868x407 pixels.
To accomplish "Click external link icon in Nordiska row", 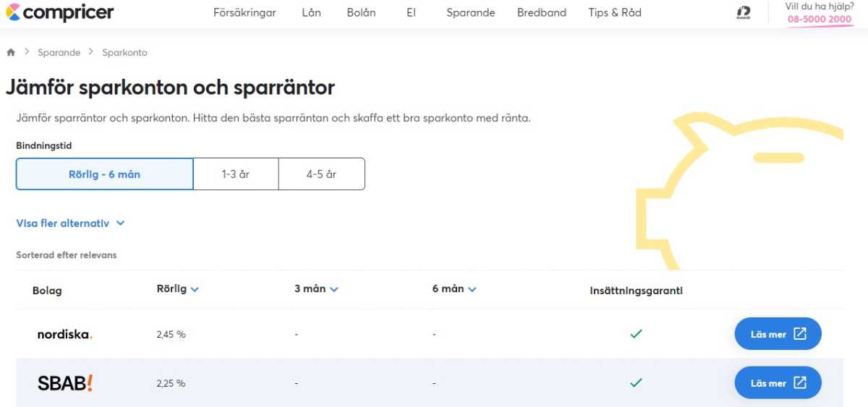I will click(800, 334).
